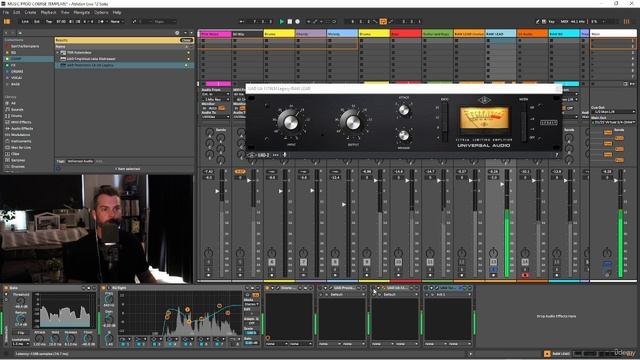Click the arrangement Record button
Screen dimensions: 640x360
click(x=298, y=21)
